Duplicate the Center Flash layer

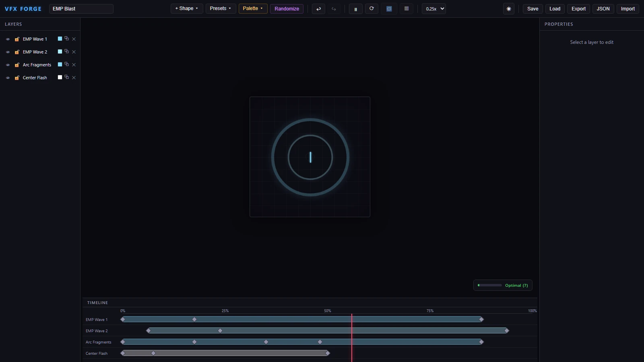coord(67,77)
